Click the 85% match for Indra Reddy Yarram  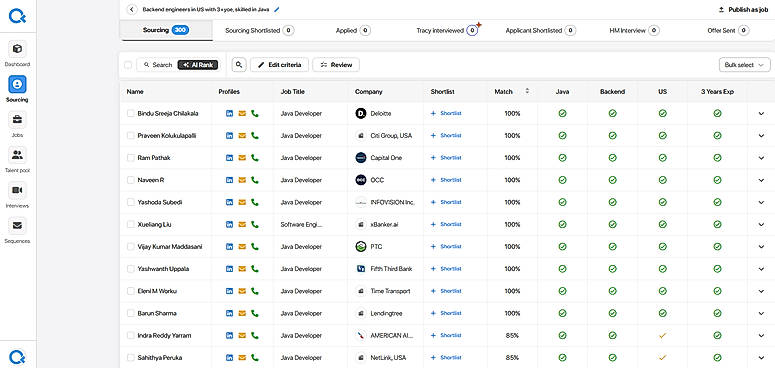513,336
